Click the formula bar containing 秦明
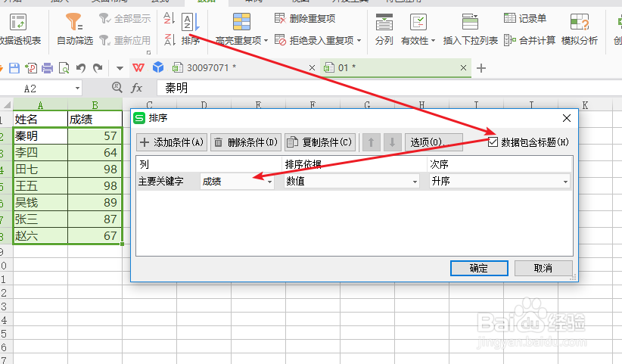The width and height of the screenshot is (622, 364). (389, 88)
